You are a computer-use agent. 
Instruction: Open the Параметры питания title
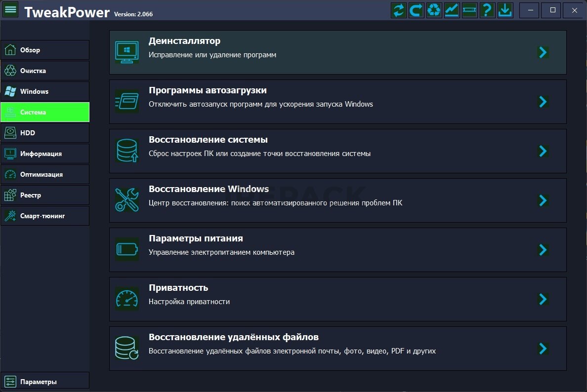196,238
